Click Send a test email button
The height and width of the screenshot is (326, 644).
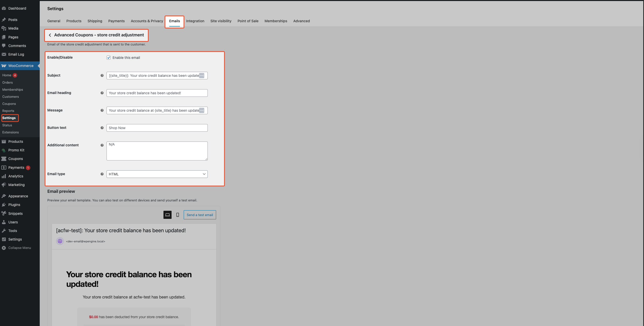[200, 215]
